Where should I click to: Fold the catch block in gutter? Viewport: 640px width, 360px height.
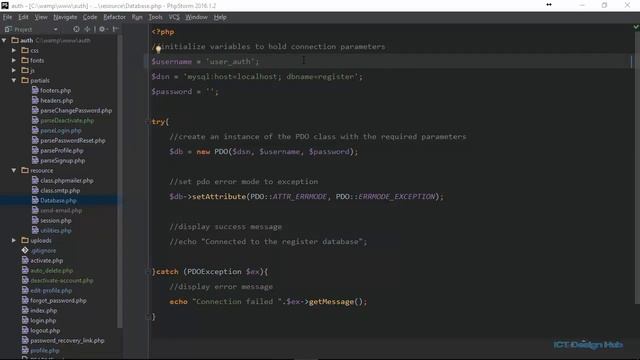pyautogui.click(x=148, y=271)
